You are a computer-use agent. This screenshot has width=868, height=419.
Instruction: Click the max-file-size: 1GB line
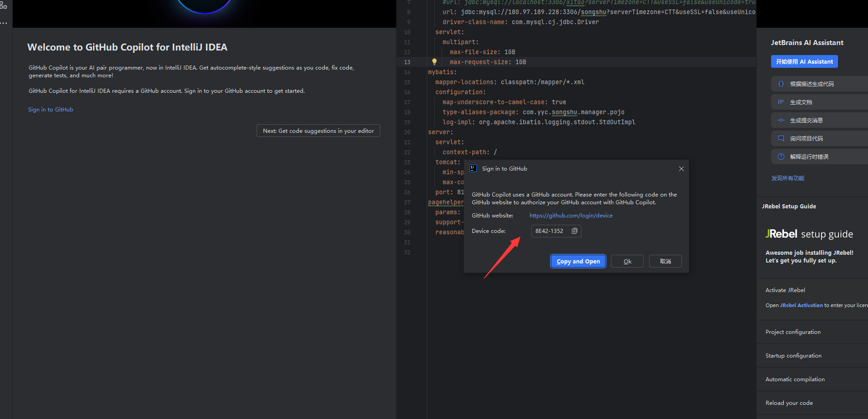pos(482,52)
